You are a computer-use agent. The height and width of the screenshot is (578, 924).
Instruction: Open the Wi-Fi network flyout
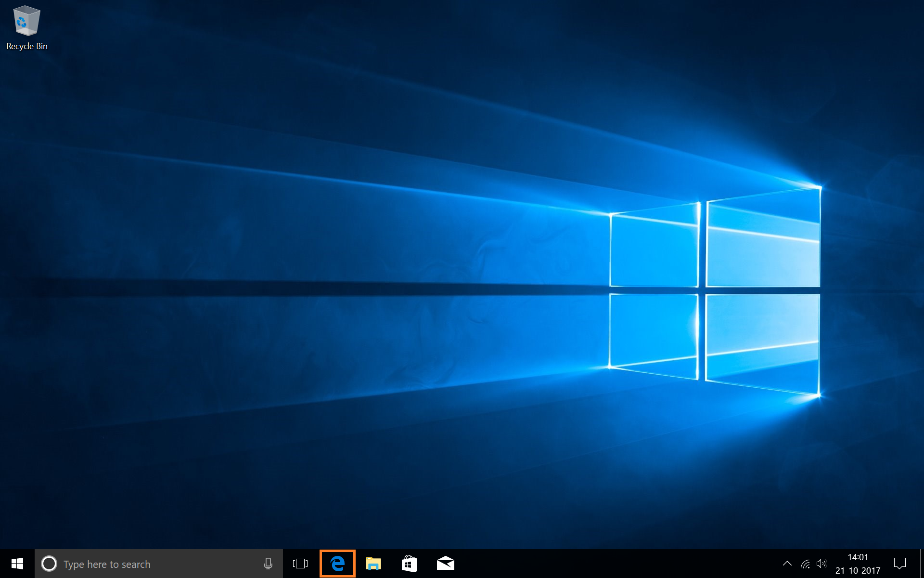tap(805, 564)
